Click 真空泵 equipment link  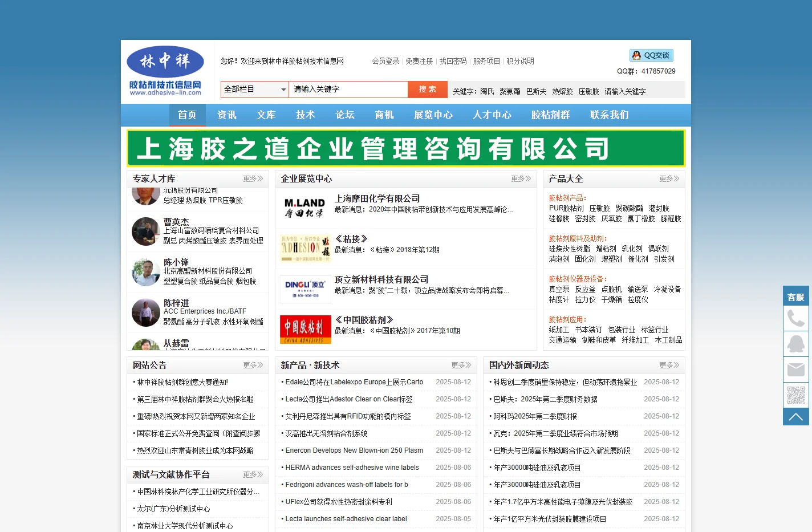click(559, 290)
